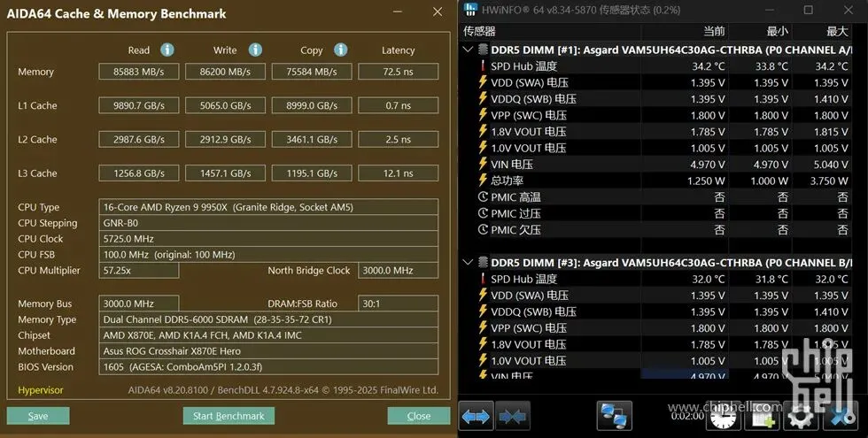Click the HWiNFO title bar app icon
Image resolution: width=868 pixels, height=438 pixels.
click(470, 10)
